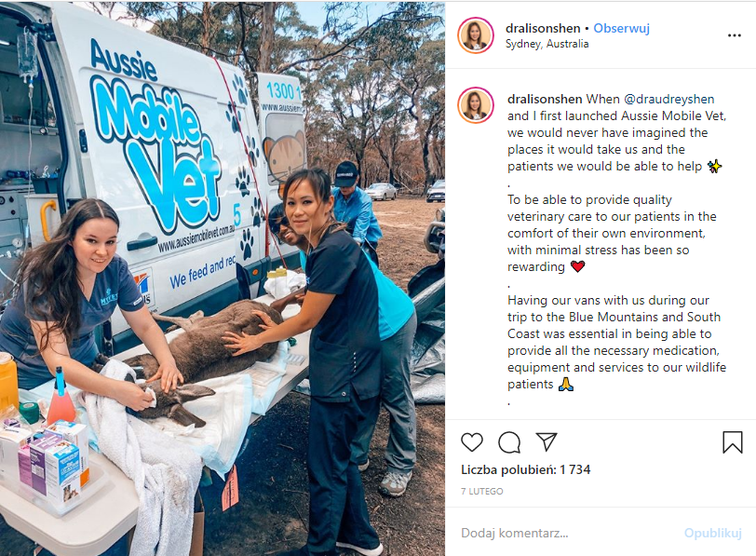Follow the account via Obserwuj
Screen dimensions: 756x556
621,29
